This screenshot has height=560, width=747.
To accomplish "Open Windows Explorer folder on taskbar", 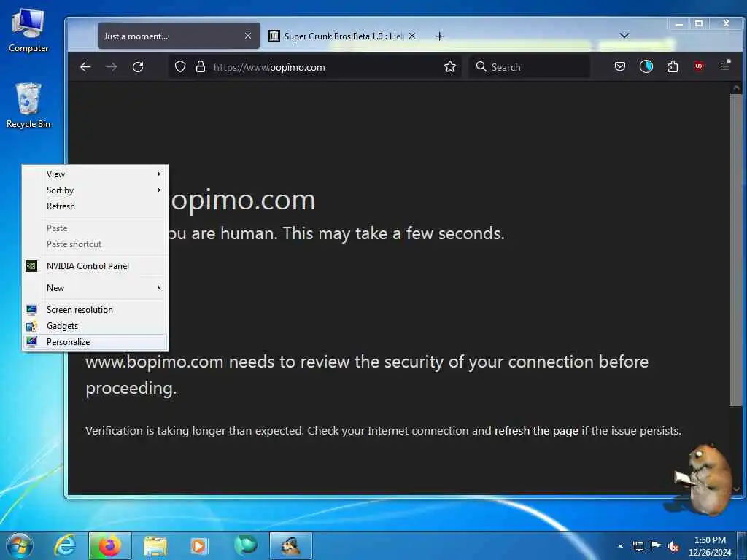I will click(x=155, y=545).
